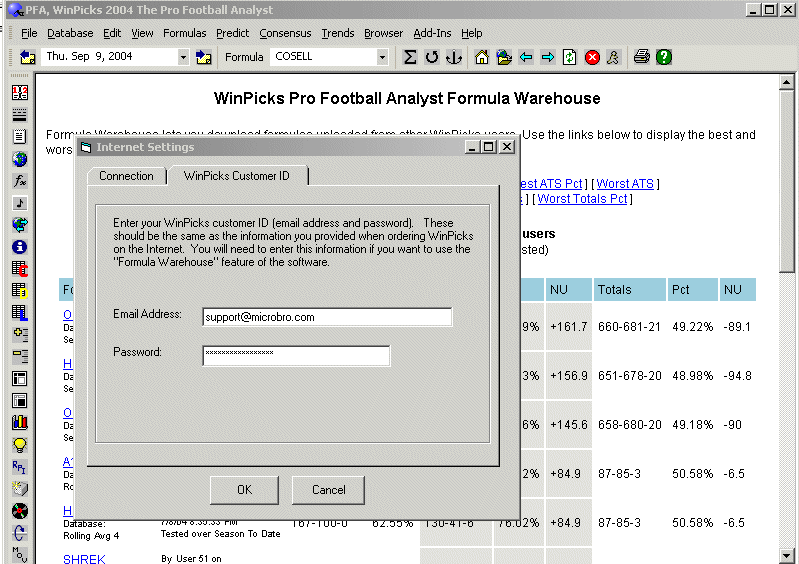Click the 660-681-21 totals cell
The image size is (799, 564).
pyautogui.click(x=629, y=327)
